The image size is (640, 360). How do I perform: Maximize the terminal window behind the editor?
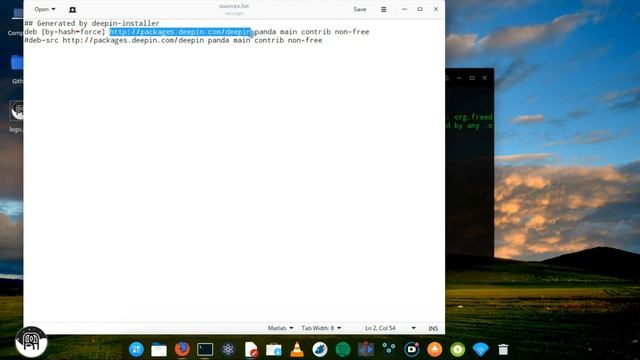point(472,78)
